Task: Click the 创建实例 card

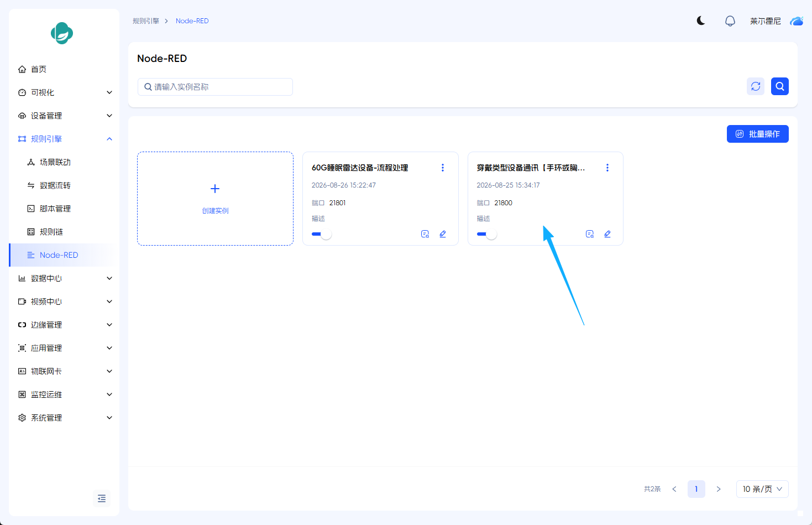Action: click(x=215, y=199)
